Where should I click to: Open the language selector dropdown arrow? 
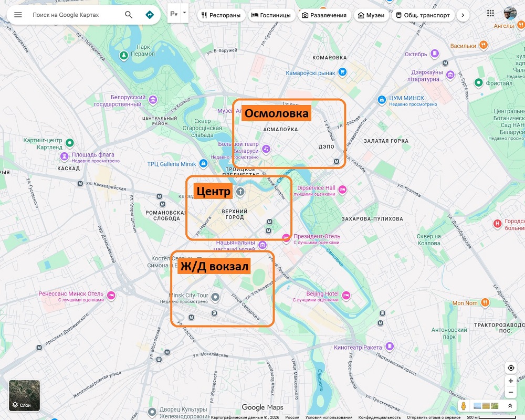point(184,14)
